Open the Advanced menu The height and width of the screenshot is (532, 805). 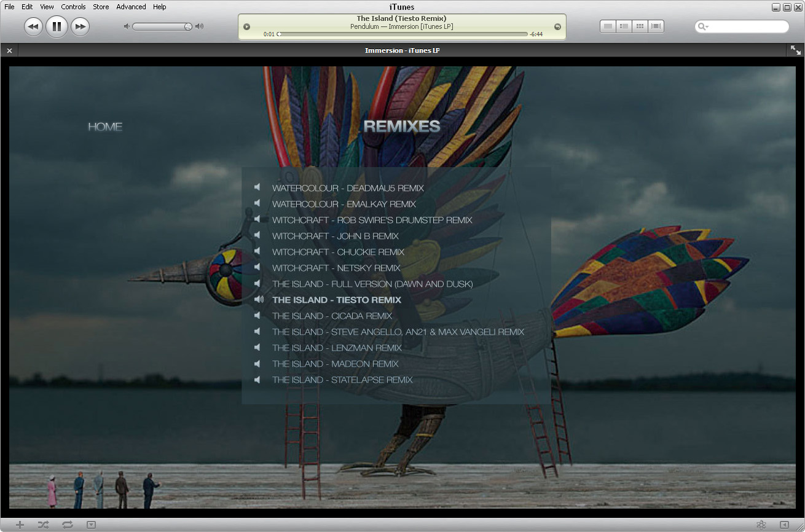[131, 7]
